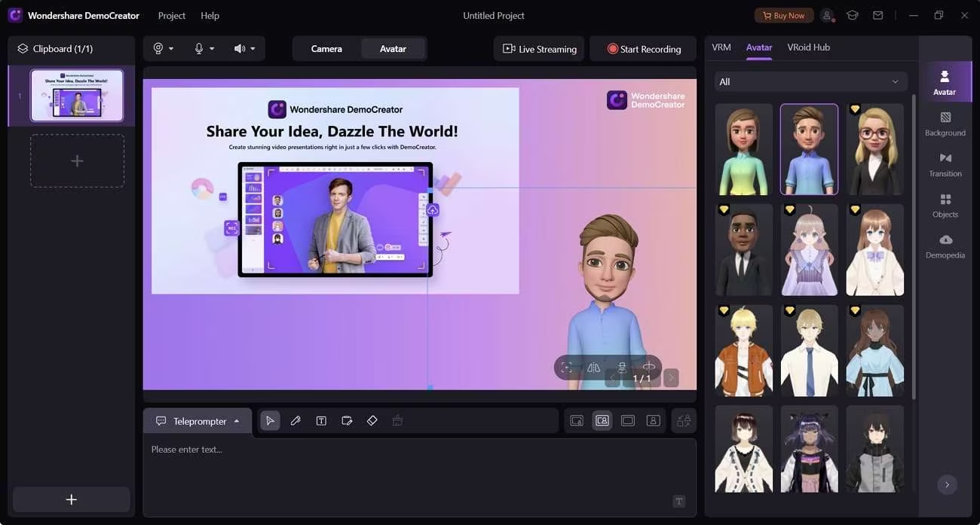
Task: Switch to Camera mode
Action: point(326,49)
